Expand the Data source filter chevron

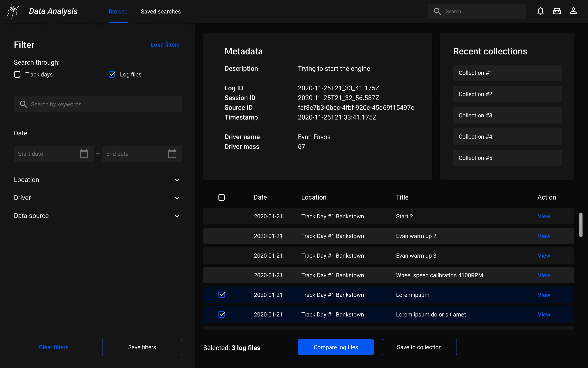click(x=177, y=216)
